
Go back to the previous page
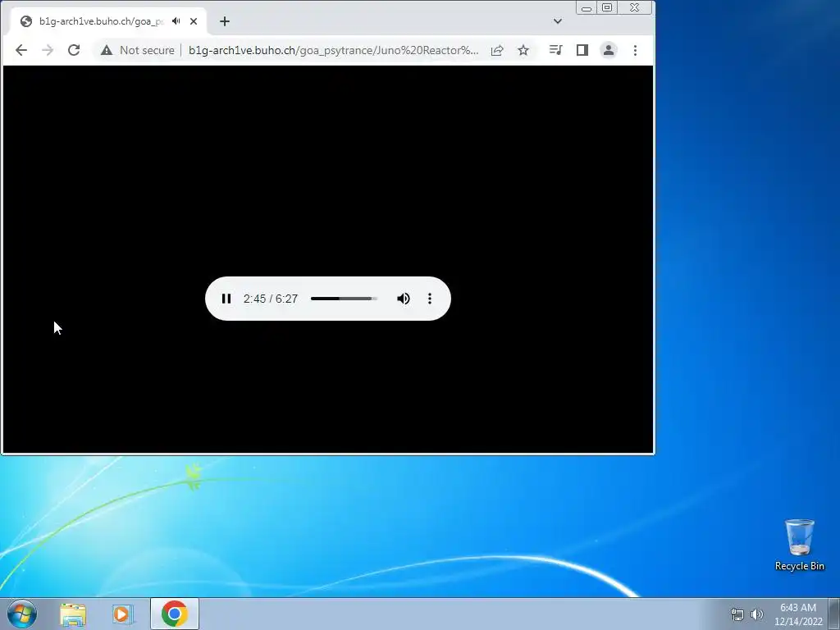(x=21, y=50)
